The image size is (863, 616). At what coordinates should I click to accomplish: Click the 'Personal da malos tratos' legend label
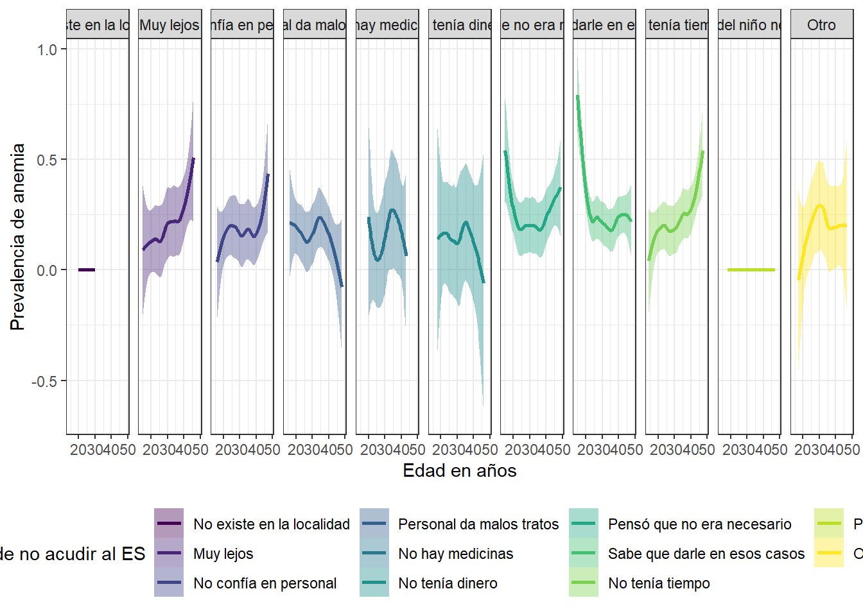pos(478,524)
